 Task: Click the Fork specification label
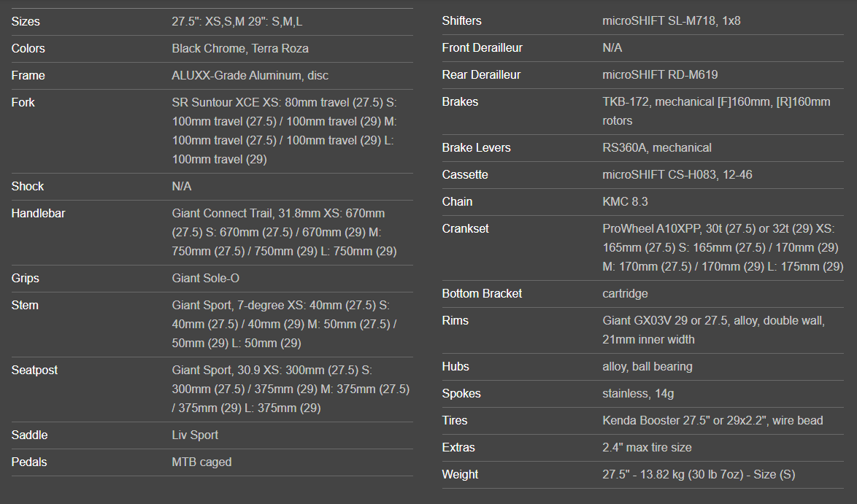(23, 103)
